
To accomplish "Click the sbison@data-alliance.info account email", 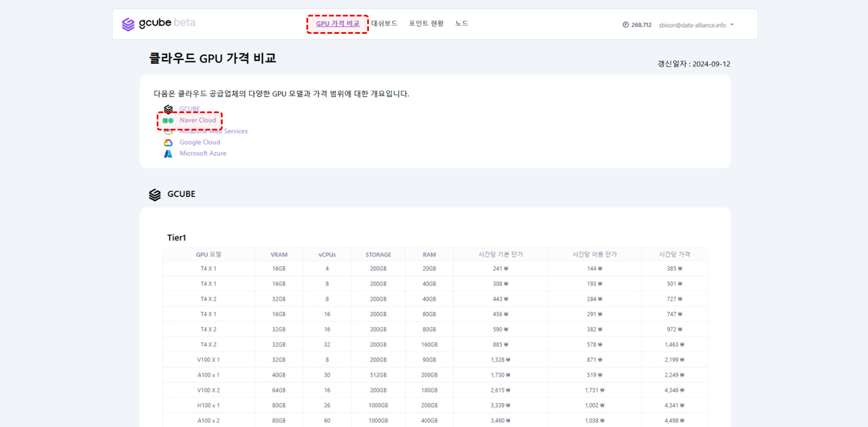I will 692,25.
